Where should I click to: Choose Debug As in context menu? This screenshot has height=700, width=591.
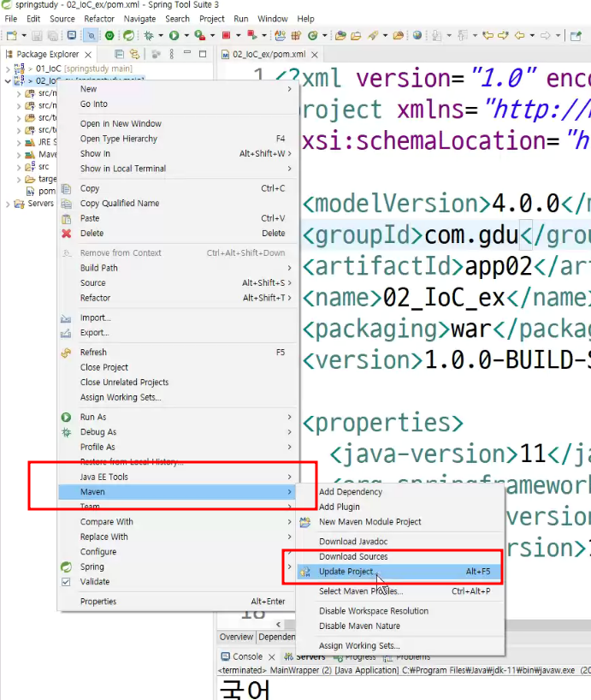click(x=177, y=431)
